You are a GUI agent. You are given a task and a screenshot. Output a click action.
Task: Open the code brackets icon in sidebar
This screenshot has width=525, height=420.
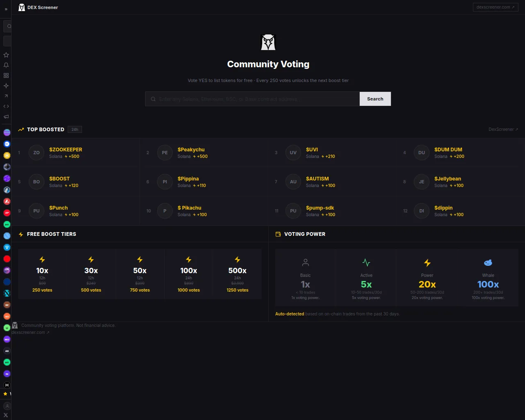pyautogui.click(x=6, y=106)
